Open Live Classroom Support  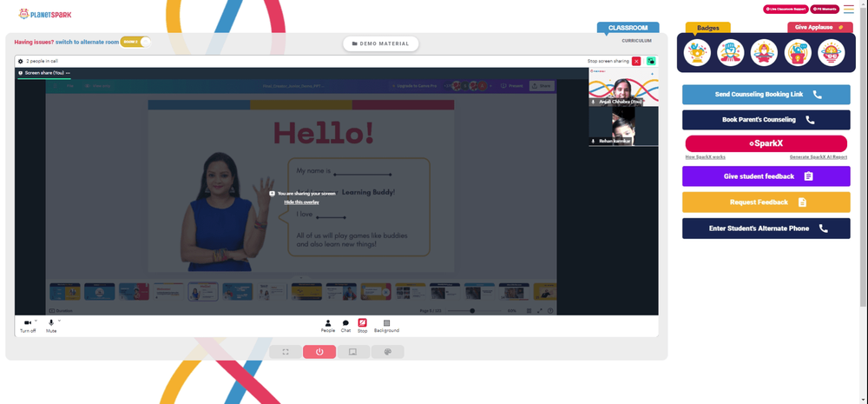pyautogui.click(x=785, y=10)
